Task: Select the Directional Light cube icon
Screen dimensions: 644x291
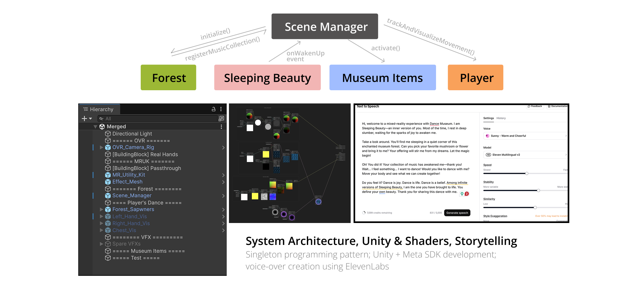Action: tap(108, 134)
